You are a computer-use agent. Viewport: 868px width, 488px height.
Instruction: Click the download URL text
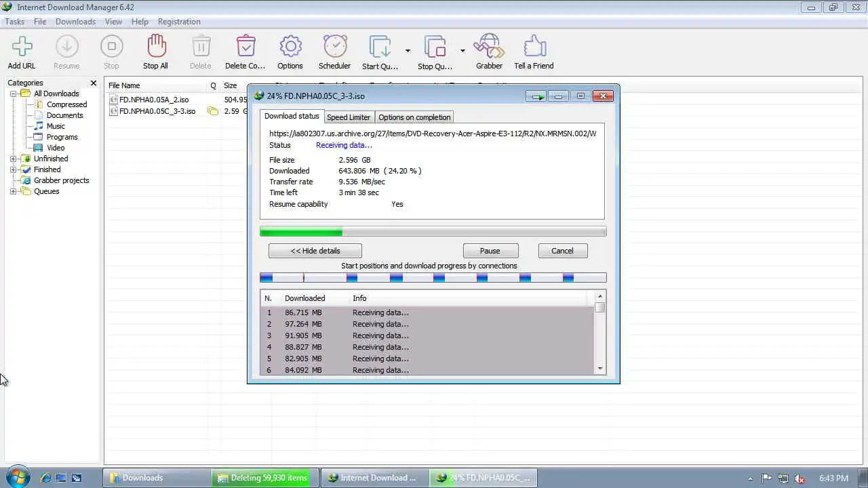click(x=433, y=134)
